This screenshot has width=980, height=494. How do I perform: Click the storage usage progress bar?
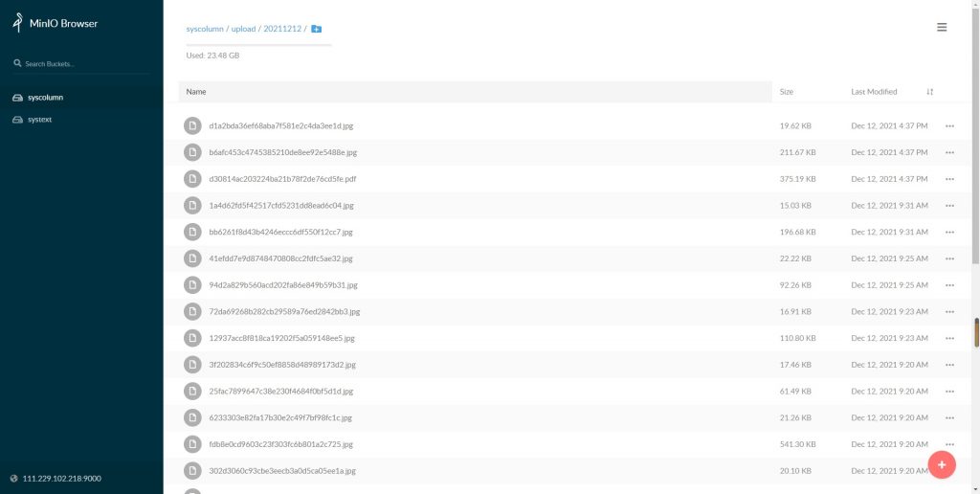(258, 45)
